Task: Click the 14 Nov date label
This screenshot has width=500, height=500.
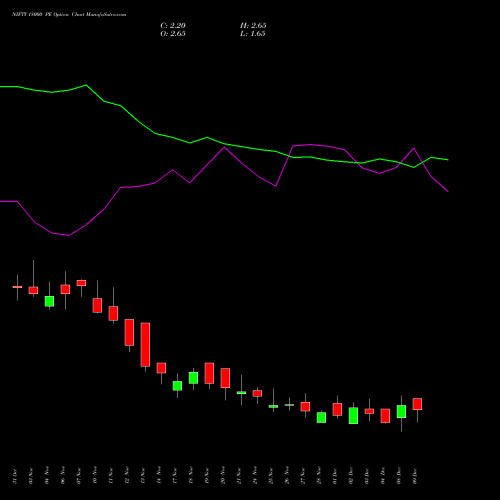Action: click(x=159, y=475)
